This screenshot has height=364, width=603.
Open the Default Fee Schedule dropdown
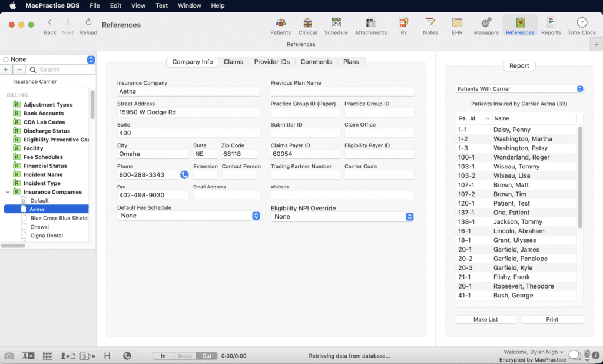point(189,216)
